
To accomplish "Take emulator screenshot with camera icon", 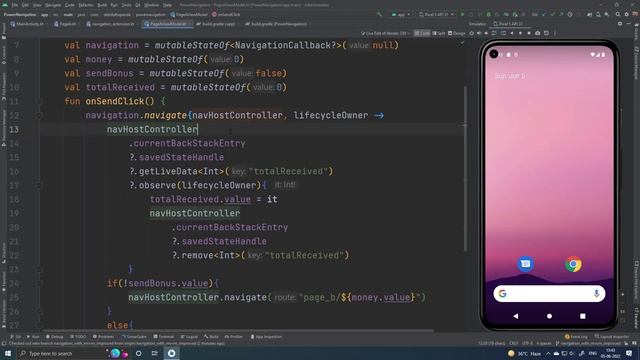I will [x=538, y=33].
